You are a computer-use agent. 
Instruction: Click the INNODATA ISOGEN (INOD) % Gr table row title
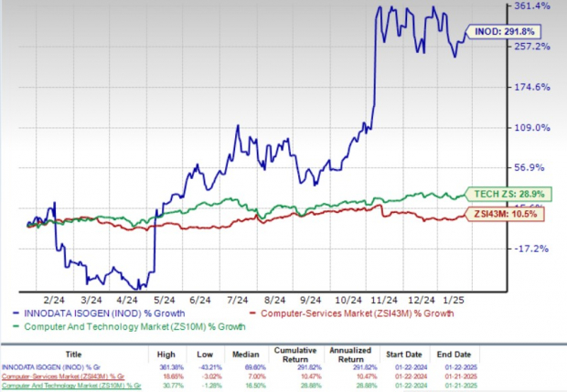[x=51, y=367]
